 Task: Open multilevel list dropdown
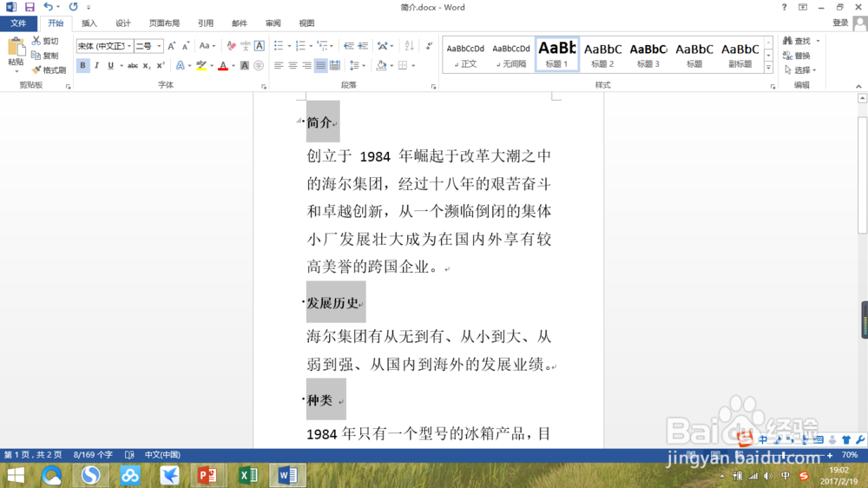(x=332, y=46)
